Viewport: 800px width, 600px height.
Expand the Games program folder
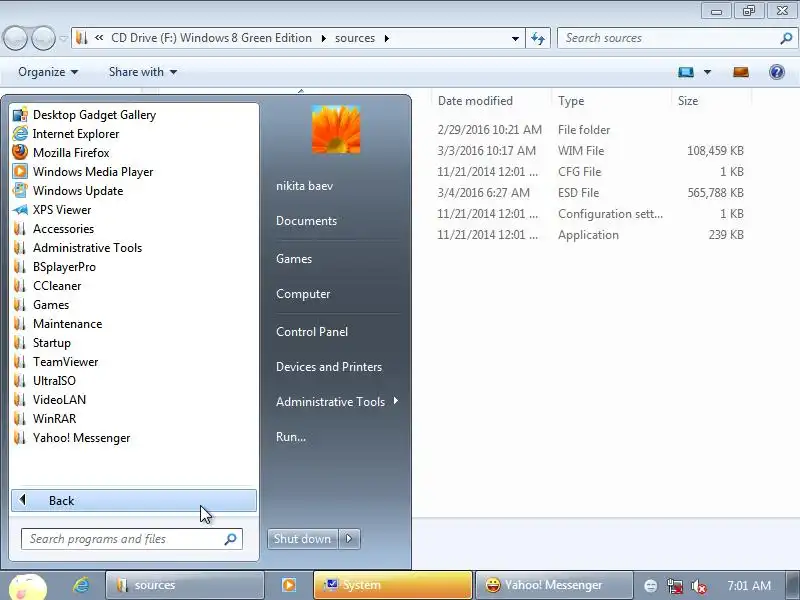pyautogui.click(x=51, y=305)
